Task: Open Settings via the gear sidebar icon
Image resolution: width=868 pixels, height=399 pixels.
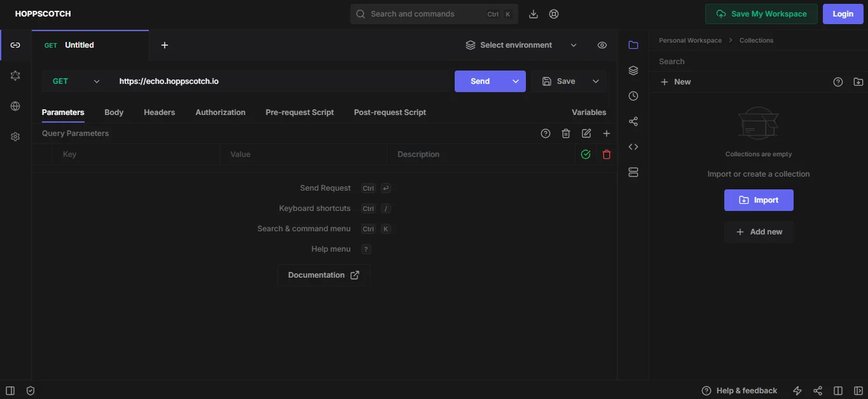Action: click(15, 137)
